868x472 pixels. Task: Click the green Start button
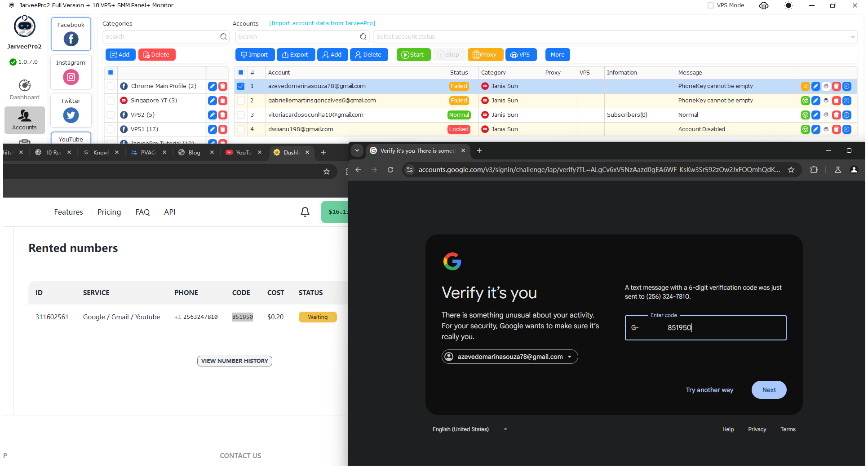pos(413,55)
